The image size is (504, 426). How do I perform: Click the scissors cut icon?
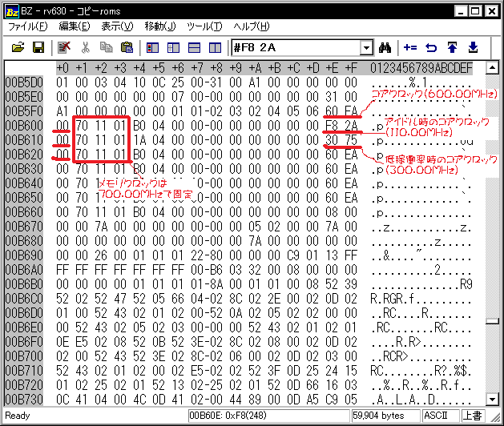coord(85,47)
